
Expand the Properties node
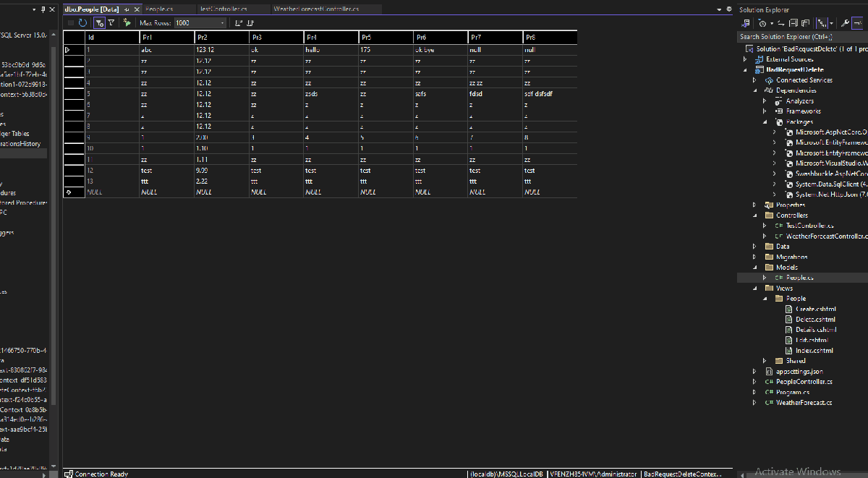pyautogui.click(x=754, y=205)
